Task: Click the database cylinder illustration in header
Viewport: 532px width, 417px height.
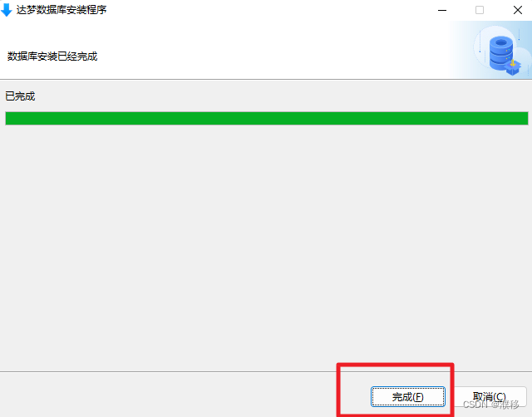Action: [500, 53]
